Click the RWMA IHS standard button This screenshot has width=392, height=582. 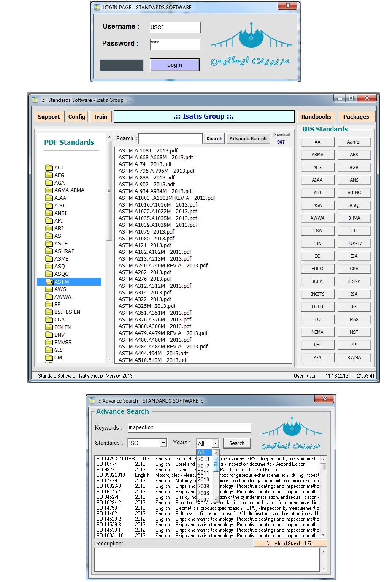click(x=354, y=357)
